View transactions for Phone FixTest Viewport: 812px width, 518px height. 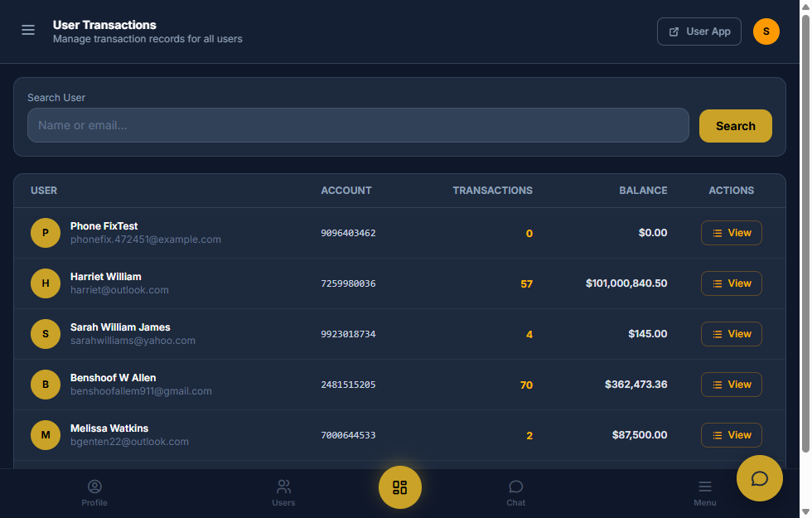731,233
